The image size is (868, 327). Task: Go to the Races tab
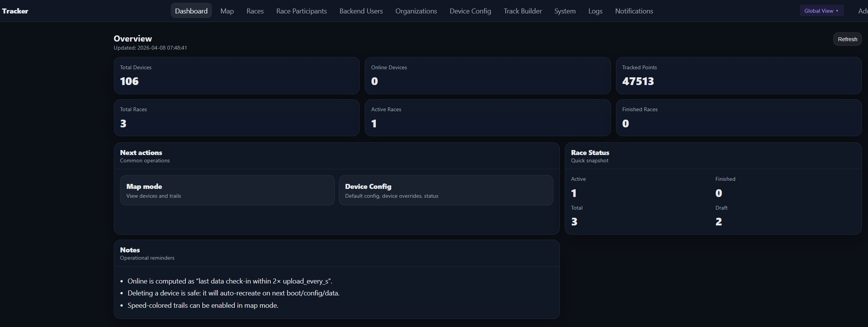[255, 11]
